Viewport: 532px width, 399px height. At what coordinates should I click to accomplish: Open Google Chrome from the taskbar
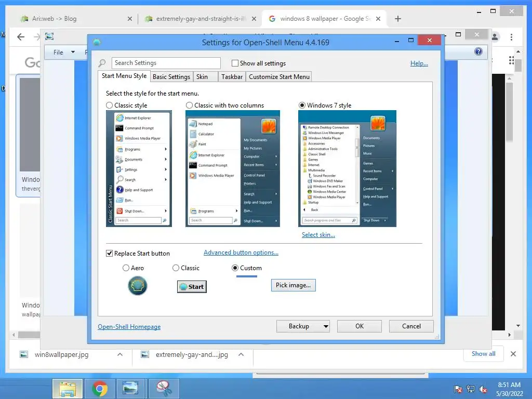click(x=99, y=389)
